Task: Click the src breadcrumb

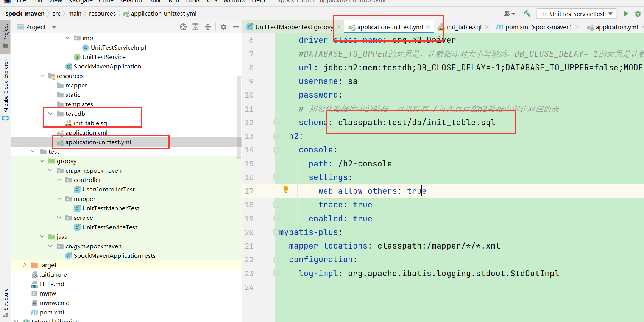Action: pos(56,14)
